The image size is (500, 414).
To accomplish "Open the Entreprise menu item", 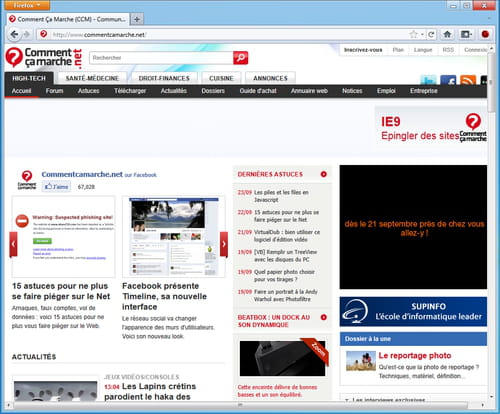I will [424, 91].
